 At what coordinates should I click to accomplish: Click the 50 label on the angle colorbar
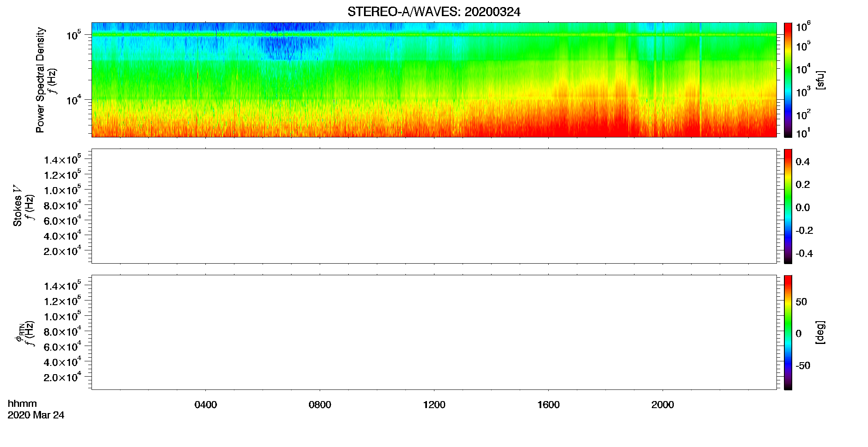[x=801, y=302]
